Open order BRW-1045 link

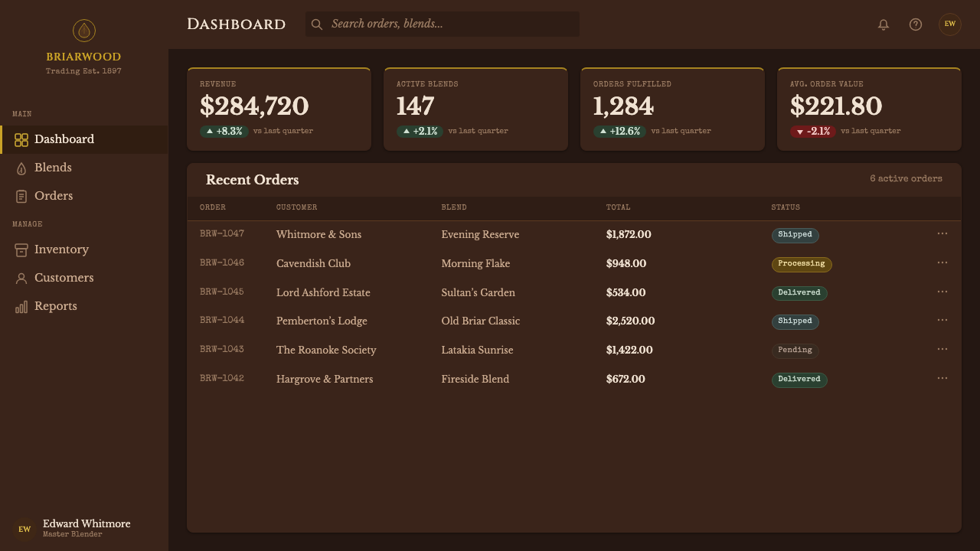click(x=222, y=292)
